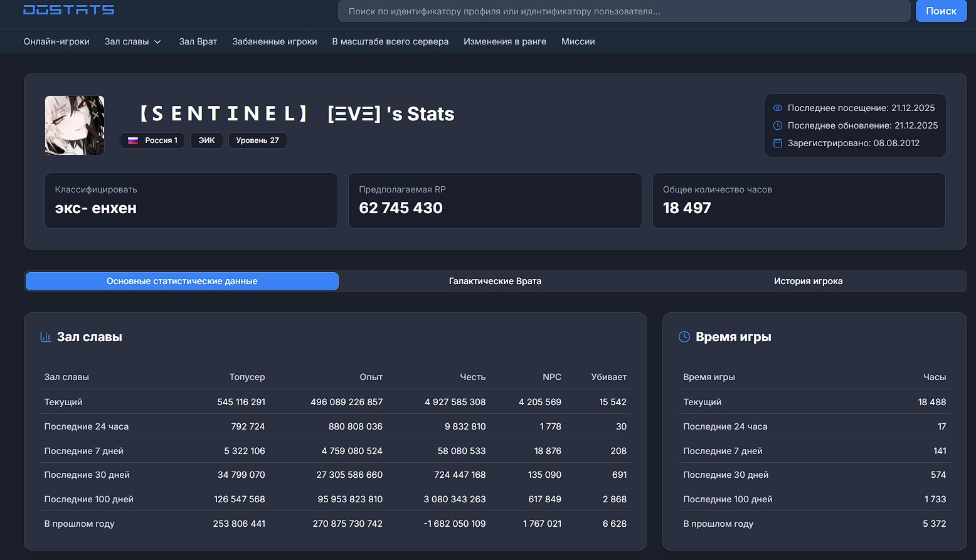Image resolution: width=976 pixels, height=560 pixels.
Task: Click the calendar icon beside registration date
Action: tap(778, 143)
